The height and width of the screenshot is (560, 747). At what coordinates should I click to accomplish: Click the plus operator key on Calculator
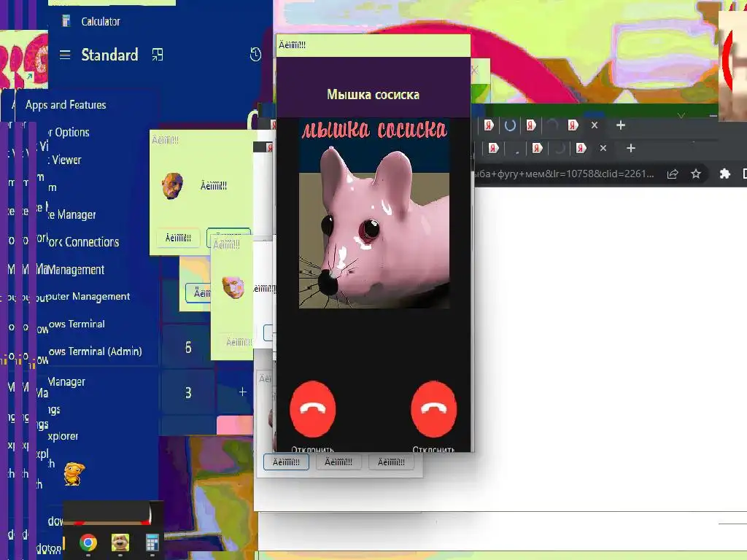[x=242, y=392]
